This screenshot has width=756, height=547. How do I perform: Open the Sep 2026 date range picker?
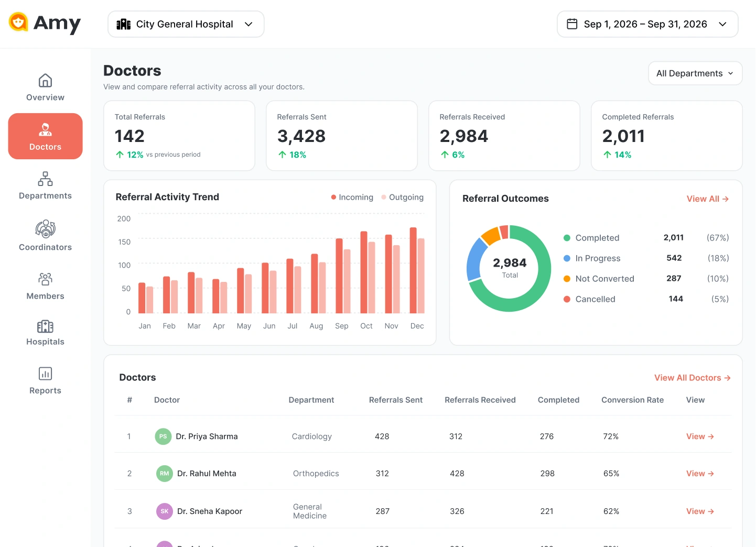pyautogui.click(x=647, y=24)
